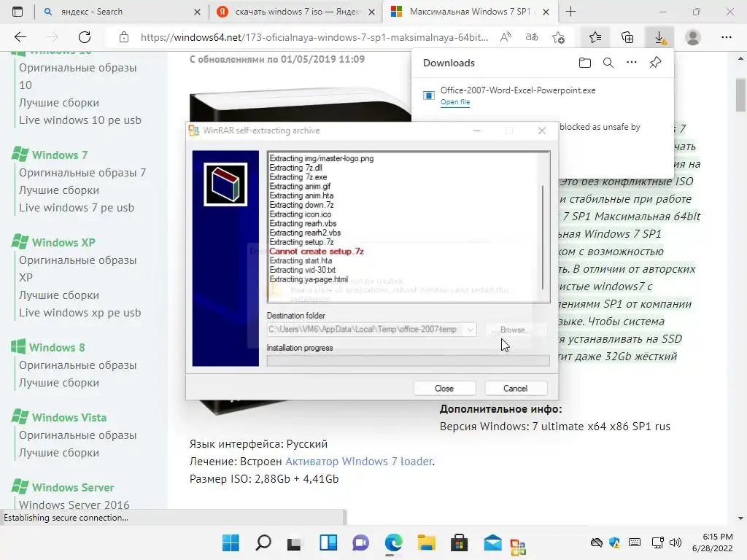747x560 pixels.
Task: Pin the Downloads panel
Action: [x=656, y=63]
